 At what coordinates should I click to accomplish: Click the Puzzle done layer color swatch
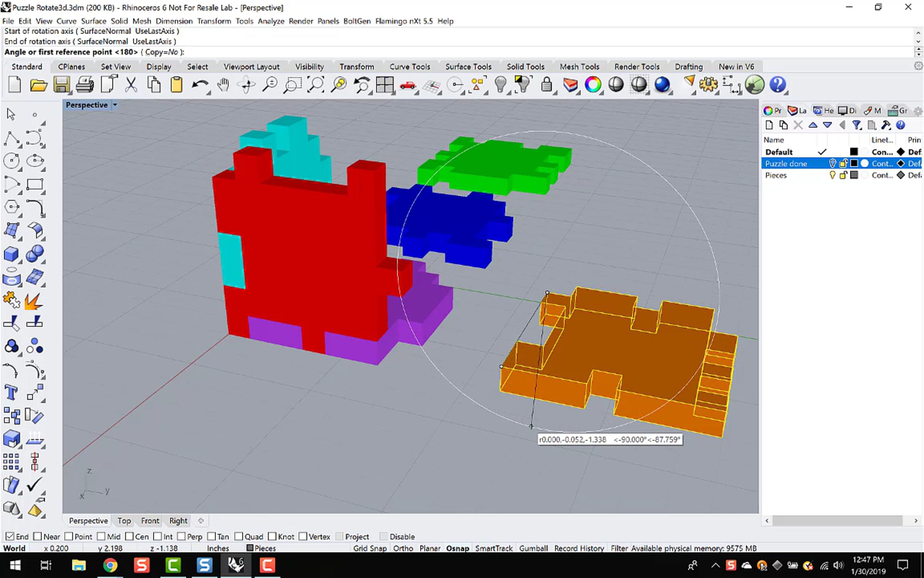tap(854, 163)
